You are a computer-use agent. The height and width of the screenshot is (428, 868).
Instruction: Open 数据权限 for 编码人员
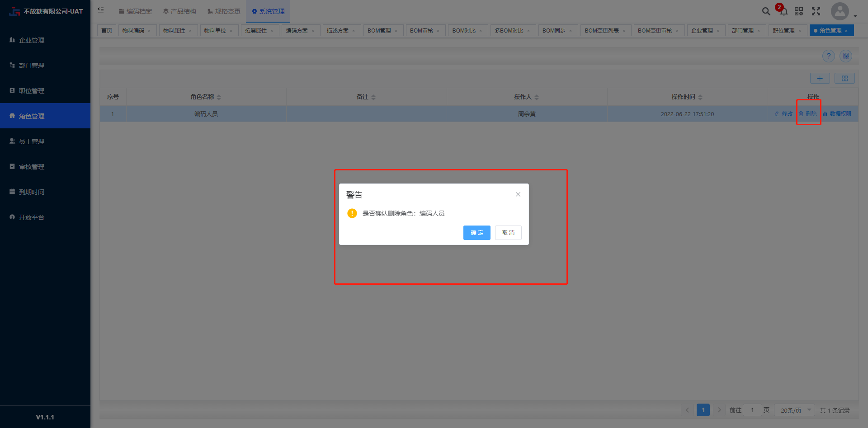(x=837, y=114)
